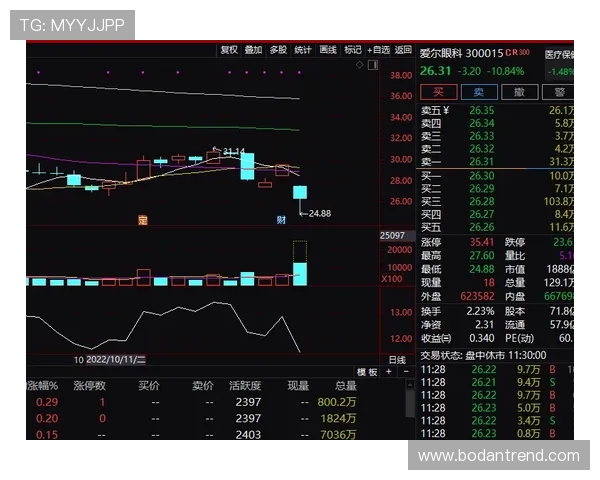Screen dimensions: 600x480
Task: Click the 返回 back button
Action: [403, 49]
